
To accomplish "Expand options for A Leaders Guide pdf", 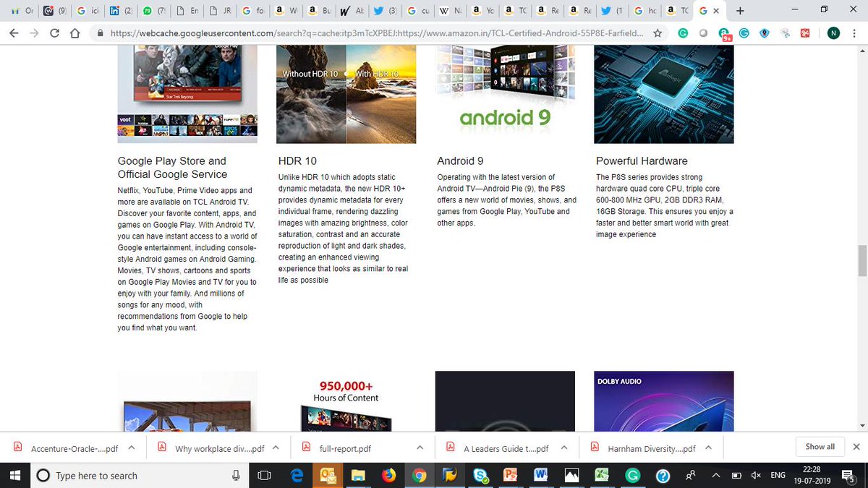I will [563, 448].
